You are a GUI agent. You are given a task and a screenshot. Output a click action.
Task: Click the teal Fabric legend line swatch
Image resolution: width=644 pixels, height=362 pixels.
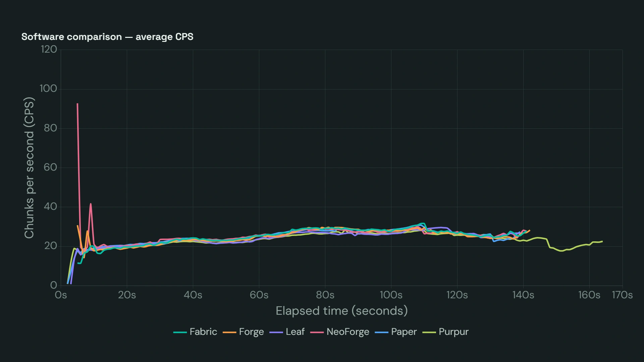click(x=180, y=332)
